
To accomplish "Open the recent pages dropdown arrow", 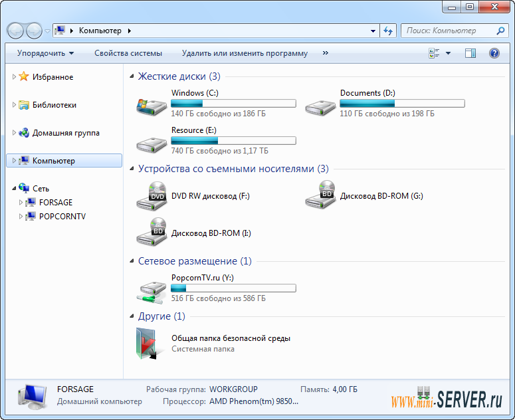I will (x=47, y=31).
